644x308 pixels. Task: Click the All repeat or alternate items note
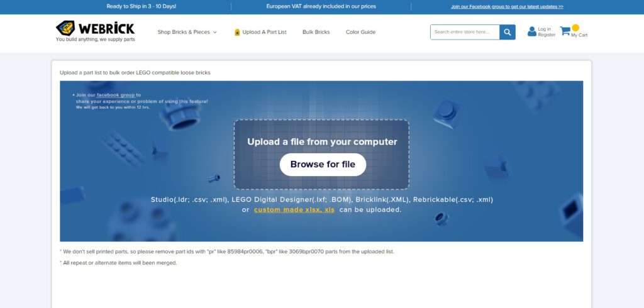click(x=118, y=263)
